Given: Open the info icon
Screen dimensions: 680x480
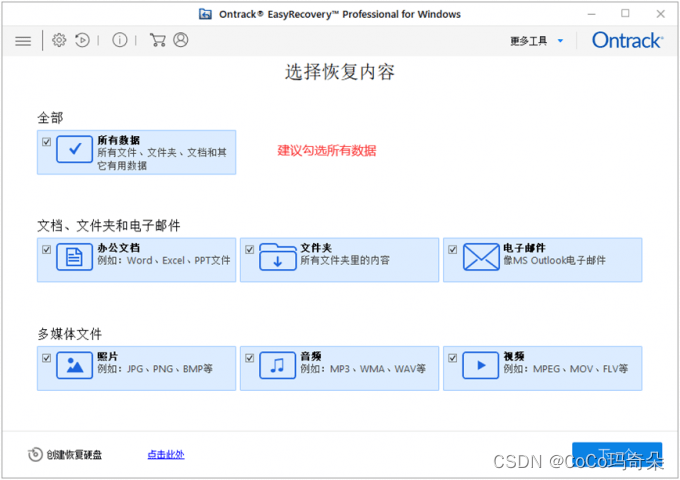Looking at the screenshot, I should coord(120,40).
